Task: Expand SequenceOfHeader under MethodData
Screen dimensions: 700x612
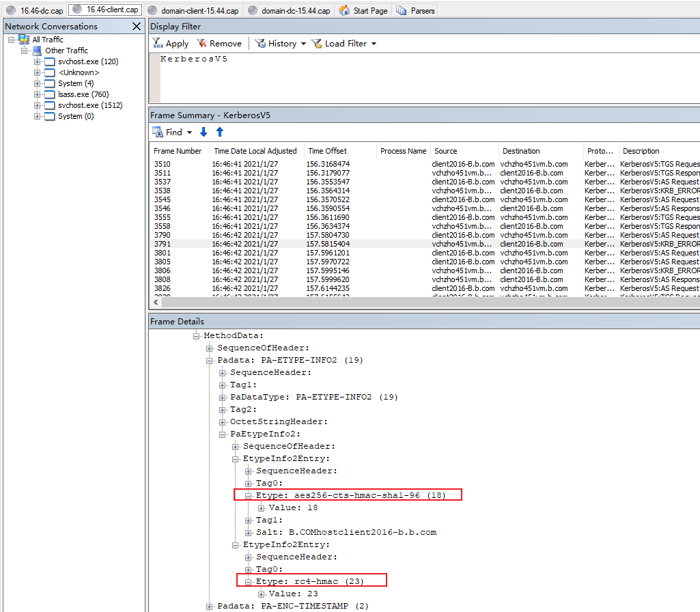Action: [209, 348]
